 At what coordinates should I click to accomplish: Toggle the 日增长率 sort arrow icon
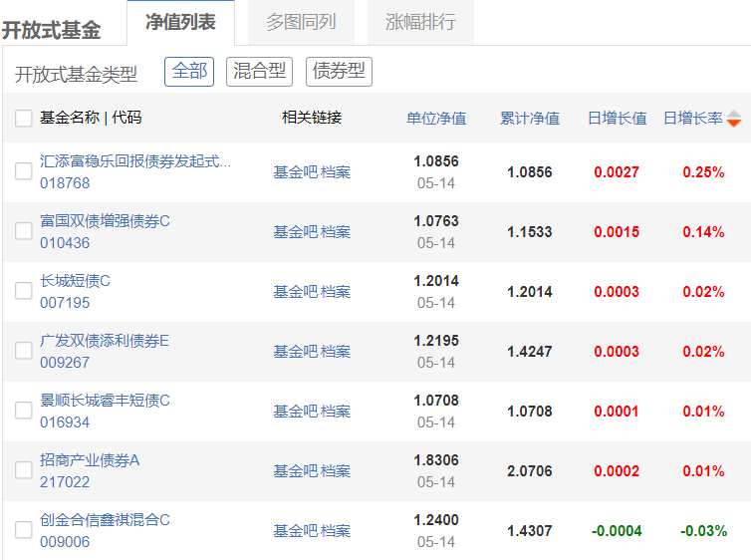tap(733, 119)
